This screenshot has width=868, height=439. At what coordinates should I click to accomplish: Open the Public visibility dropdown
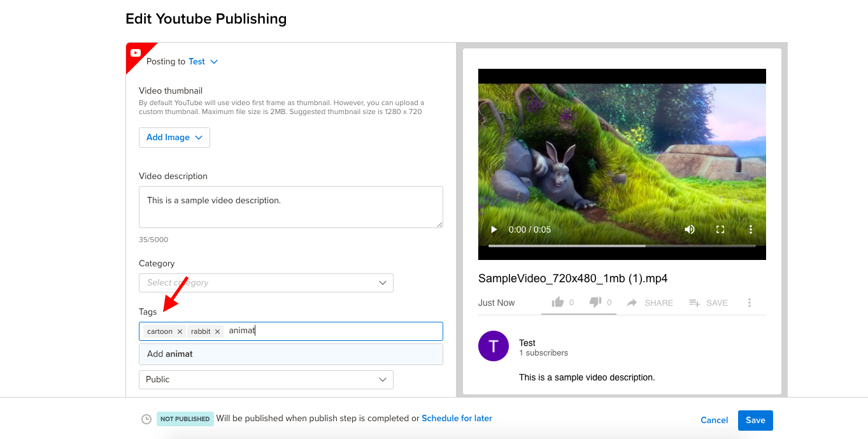[266, 380]
